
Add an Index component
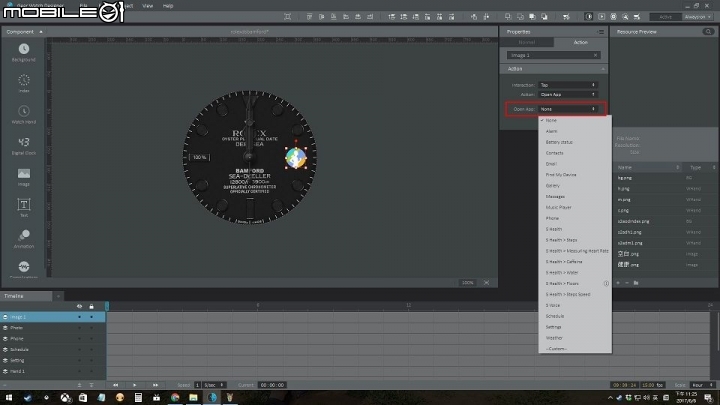tap(23, 82)
